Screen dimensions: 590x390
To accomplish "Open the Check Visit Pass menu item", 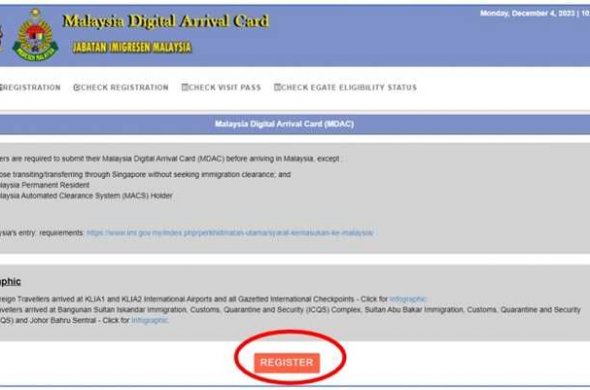I will click(x=221, y=87).
